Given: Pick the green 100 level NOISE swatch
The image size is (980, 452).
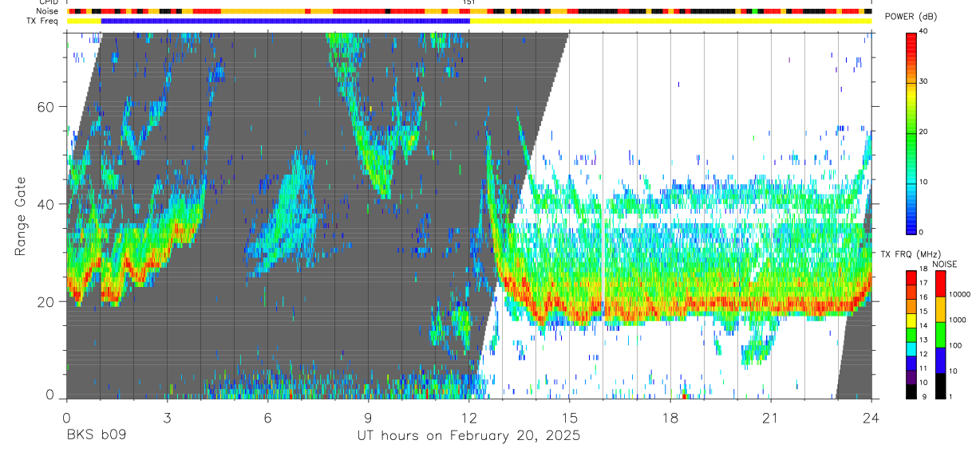Looking at the screenshot, I should point(941,333).
